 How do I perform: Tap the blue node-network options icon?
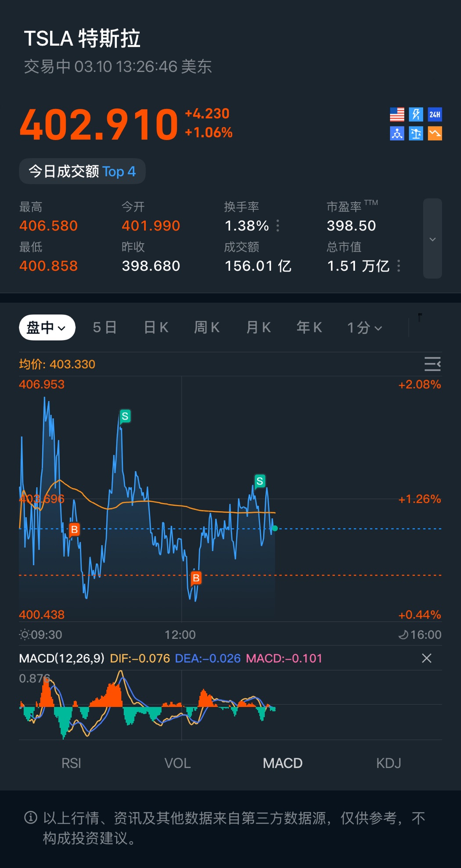[397, 133]
